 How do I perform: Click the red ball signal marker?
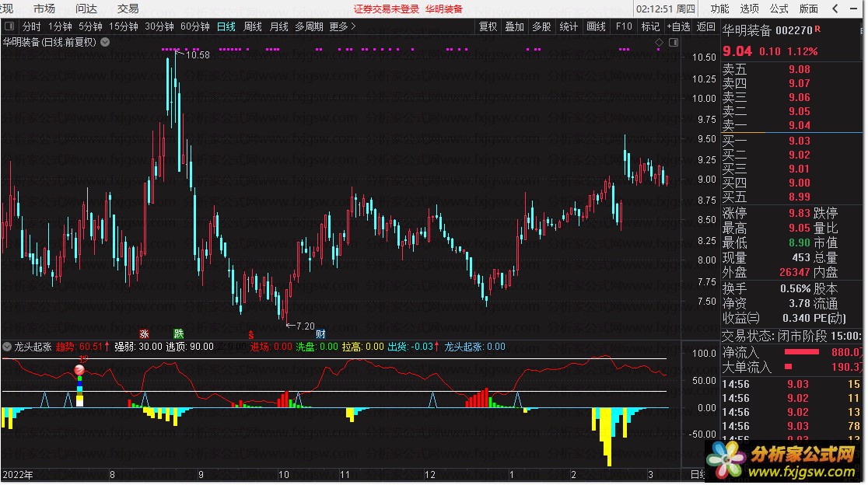click(x=79, y=370)
